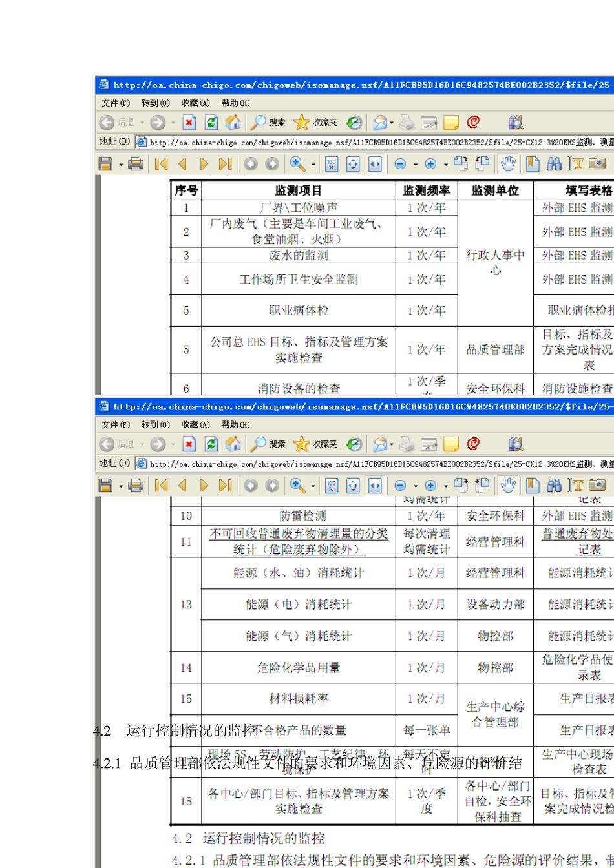This screenshot has width=614, height=868.
Task: Select the 监测频率 column header cell
Action: pos(427,191)
